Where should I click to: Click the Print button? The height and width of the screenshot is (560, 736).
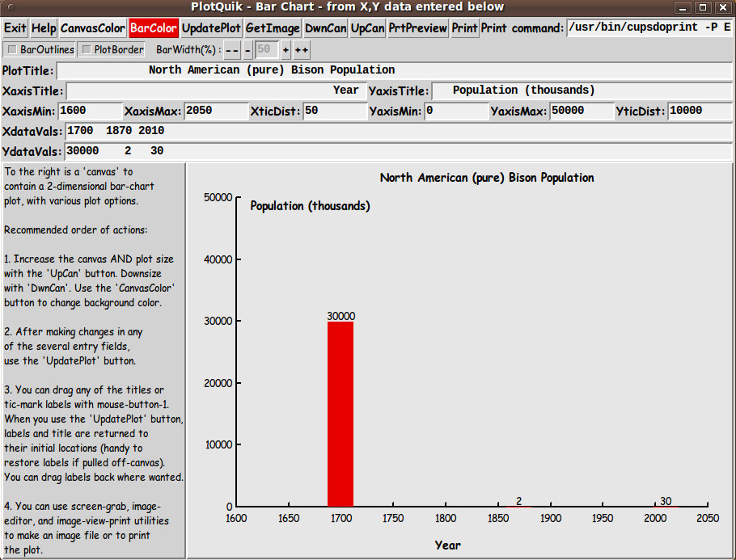[464, 28]
